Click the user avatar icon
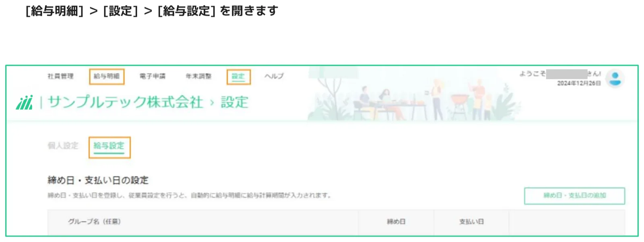Viewport: 644px width, 242px height. 615,78
